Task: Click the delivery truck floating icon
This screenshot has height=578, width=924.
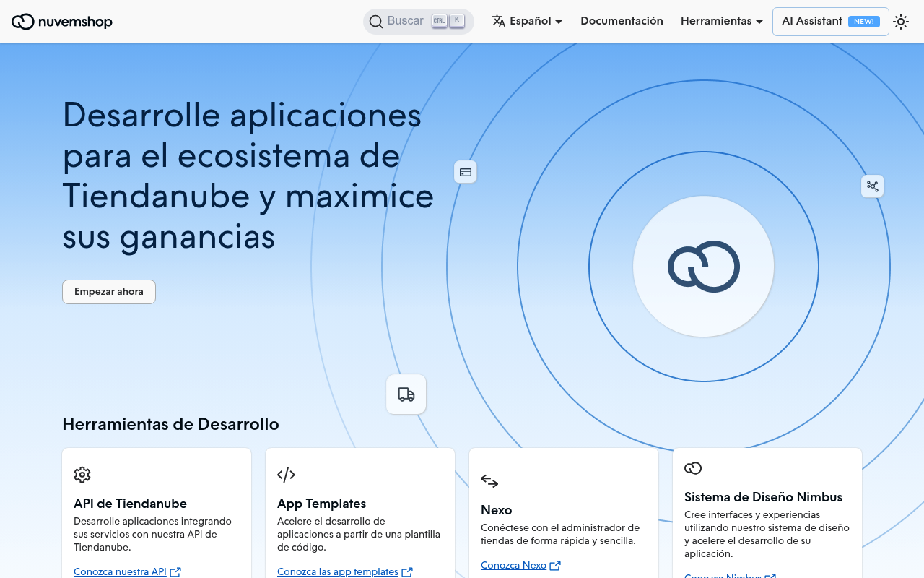Action: coord(406,394)
